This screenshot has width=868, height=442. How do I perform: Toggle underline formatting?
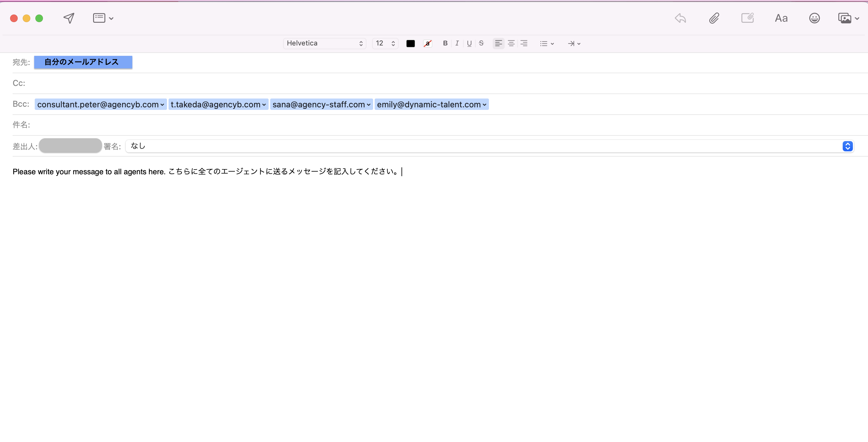469,43
